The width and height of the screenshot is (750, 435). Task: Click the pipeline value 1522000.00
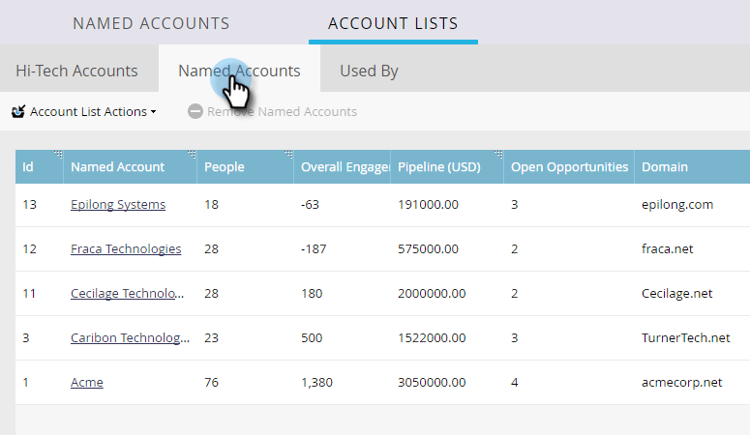click(432, 338)
